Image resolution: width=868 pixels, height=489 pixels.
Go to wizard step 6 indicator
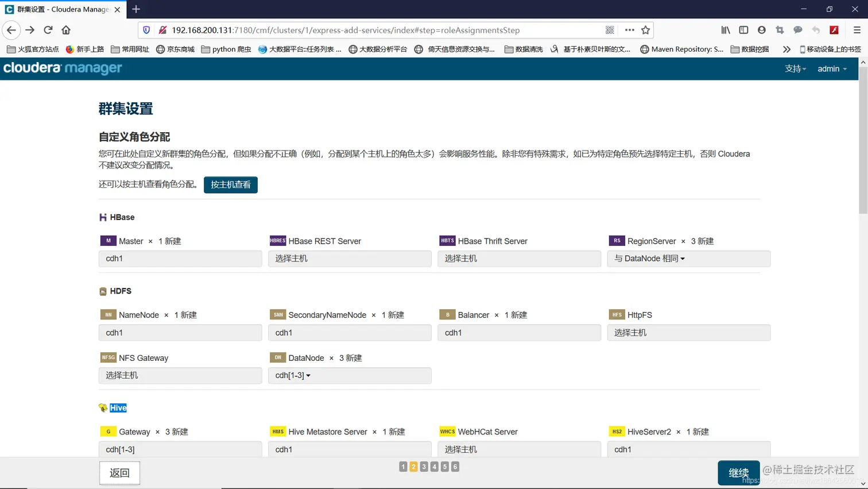click(x=455, y=467)
